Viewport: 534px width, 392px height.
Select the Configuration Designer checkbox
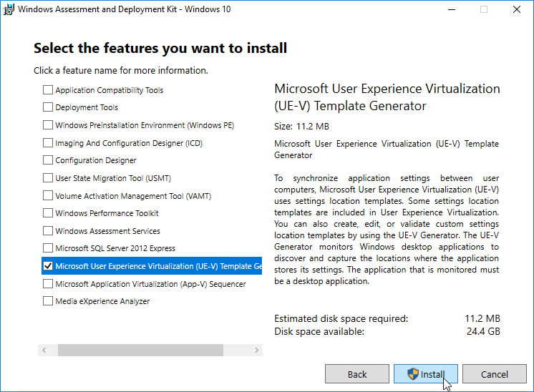click(x=48, y=160)
